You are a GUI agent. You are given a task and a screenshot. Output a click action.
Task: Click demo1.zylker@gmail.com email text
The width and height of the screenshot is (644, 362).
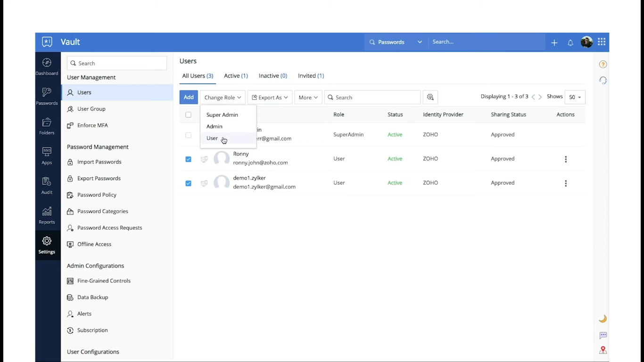264,187
